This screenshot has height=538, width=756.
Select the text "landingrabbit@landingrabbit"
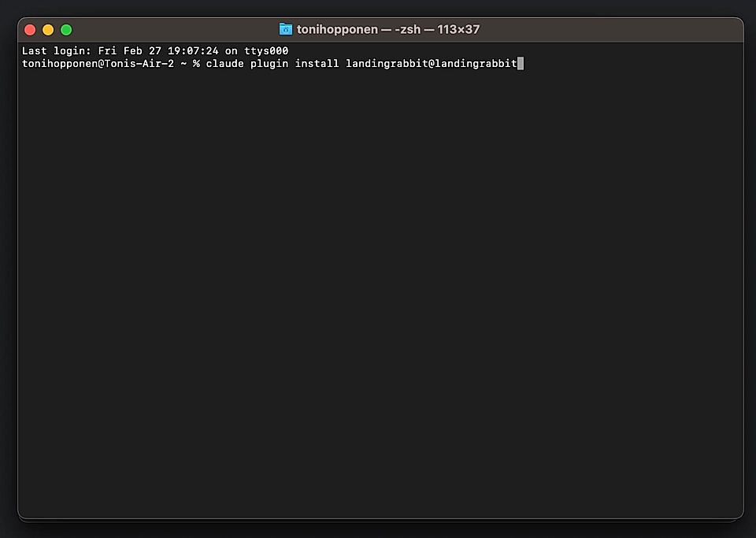coord(432,64)
